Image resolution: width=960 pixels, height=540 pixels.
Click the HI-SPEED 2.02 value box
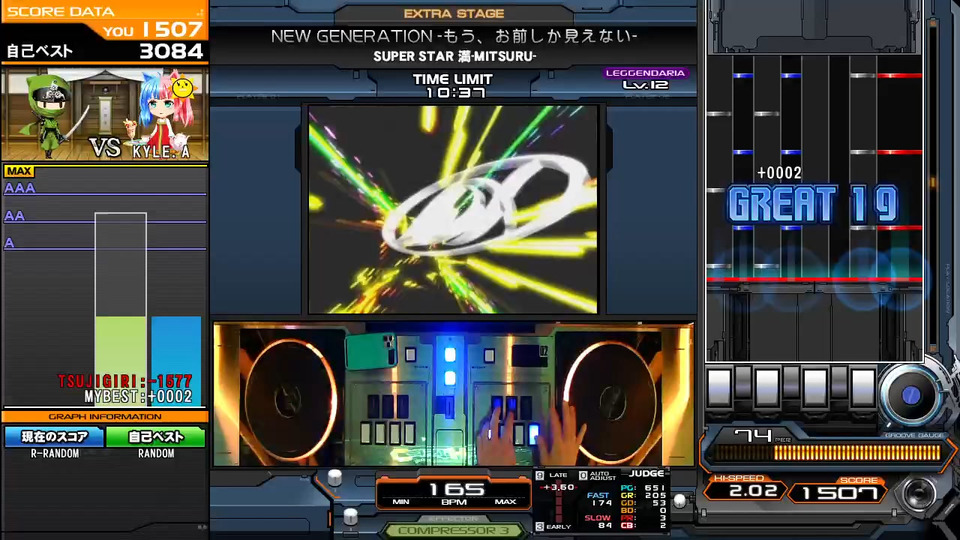pos(744,489)
